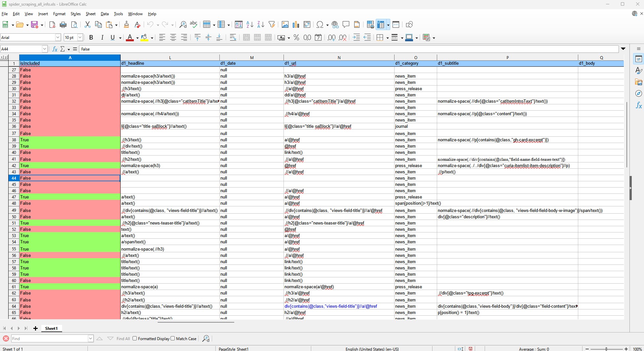The image size is (644, 351).
Task: Open the font size dropdown
Action: tap(80, 38)
